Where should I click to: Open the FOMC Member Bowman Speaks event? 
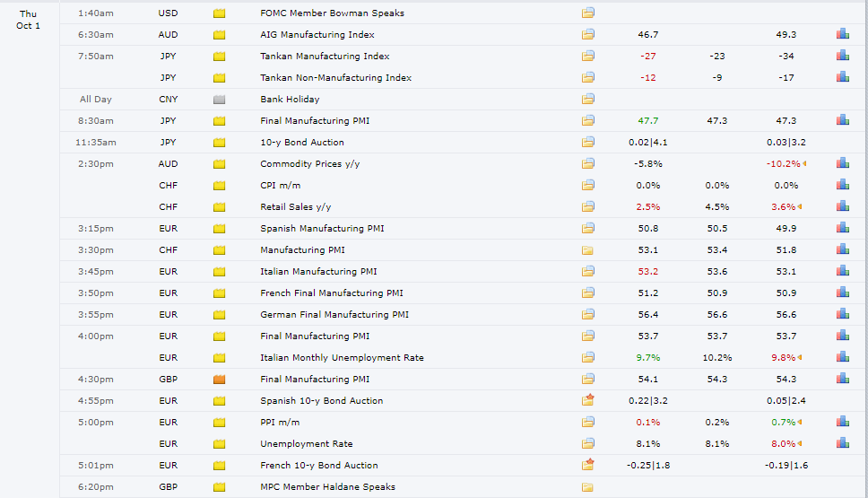click(332, 13)
